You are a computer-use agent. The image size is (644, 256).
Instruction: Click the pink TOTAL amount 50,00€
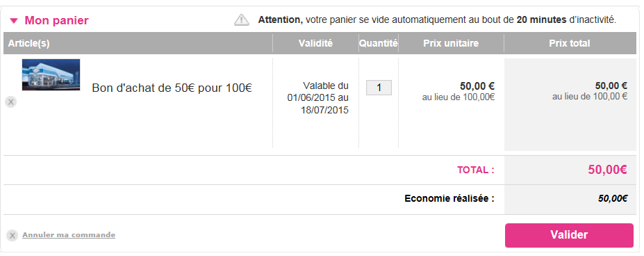(x=607, y=170)
